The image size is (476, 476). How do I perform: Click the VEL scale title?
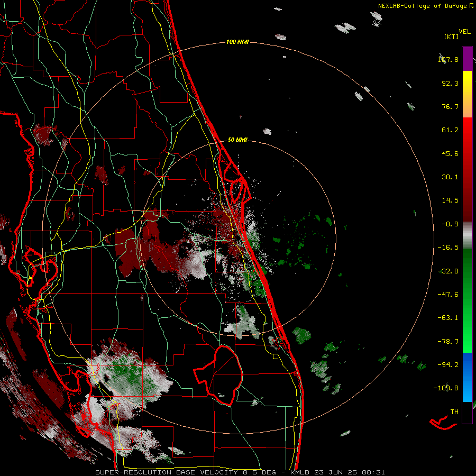[464, 31]
